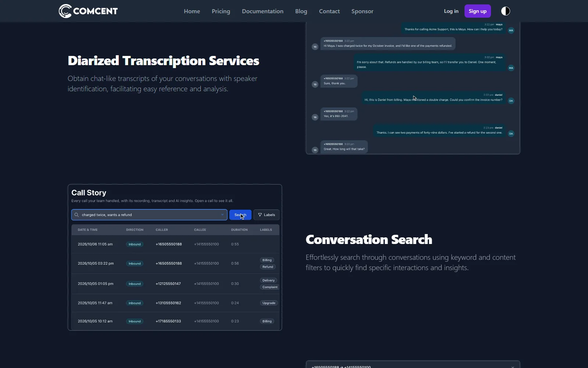The height and width of the screenshot is (368, 588).
Task: Click the Inbound badge in the 11:47 am row
Action: pos(135,303)
